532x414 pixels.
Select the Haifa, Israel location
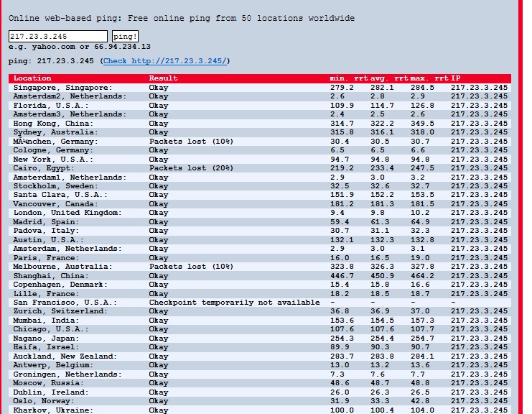click(46, 347)
